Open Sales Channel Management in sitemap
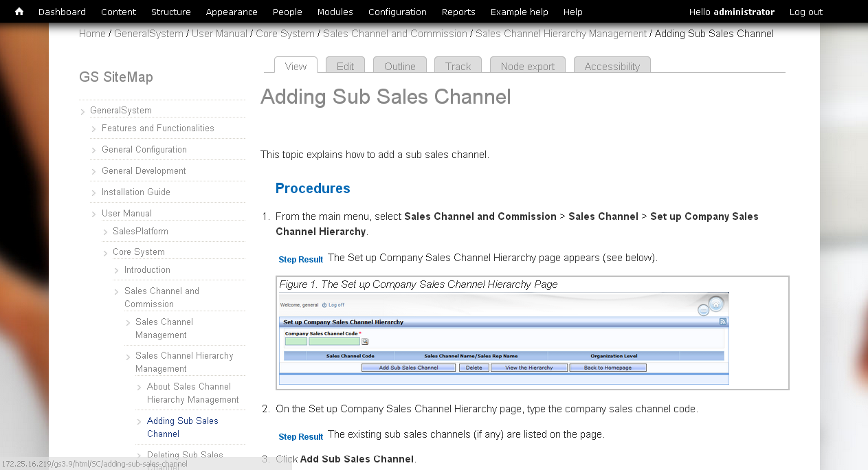868x470 pixels. (x=164, y=328)
